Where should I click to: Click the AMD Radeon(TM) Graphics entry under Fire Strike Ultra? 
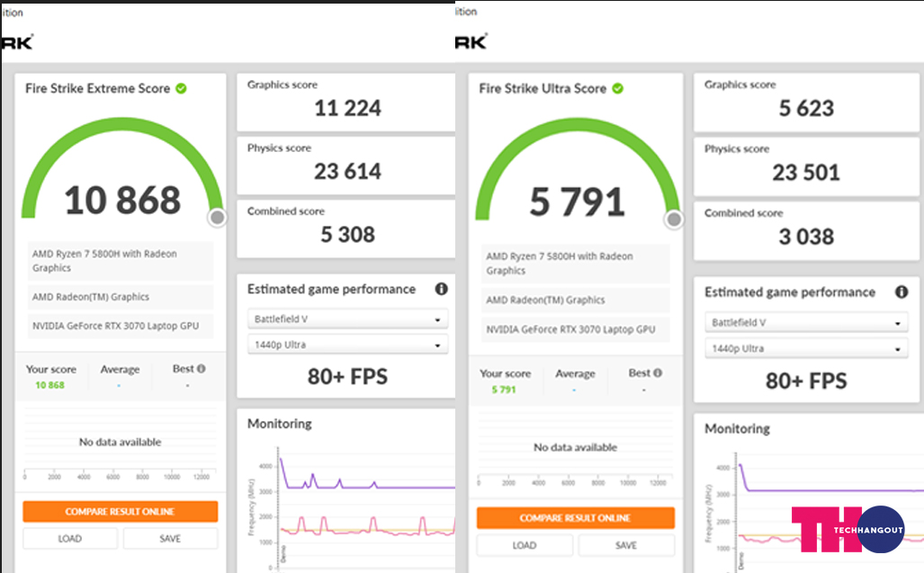[575, 300]
